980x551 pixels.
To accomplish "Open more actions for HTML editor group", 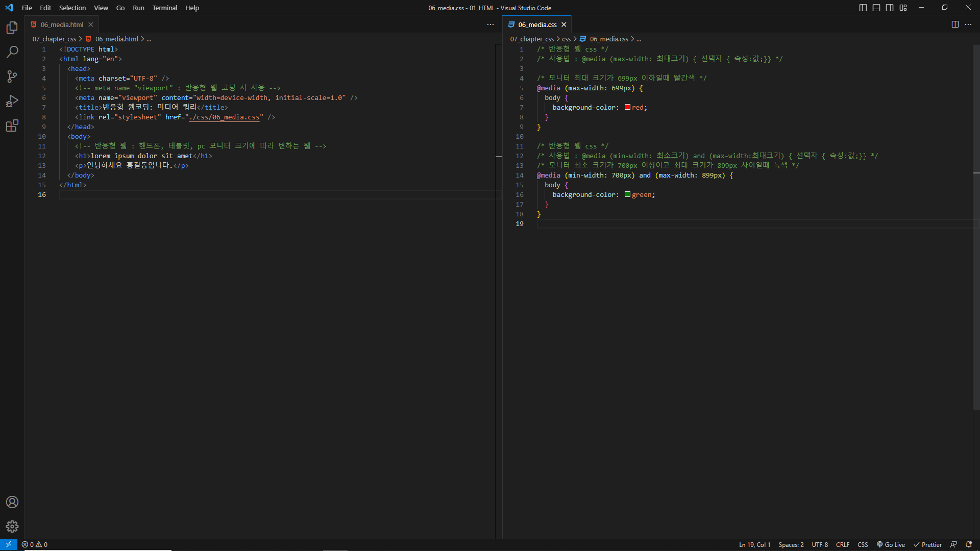I will point(491,24).
